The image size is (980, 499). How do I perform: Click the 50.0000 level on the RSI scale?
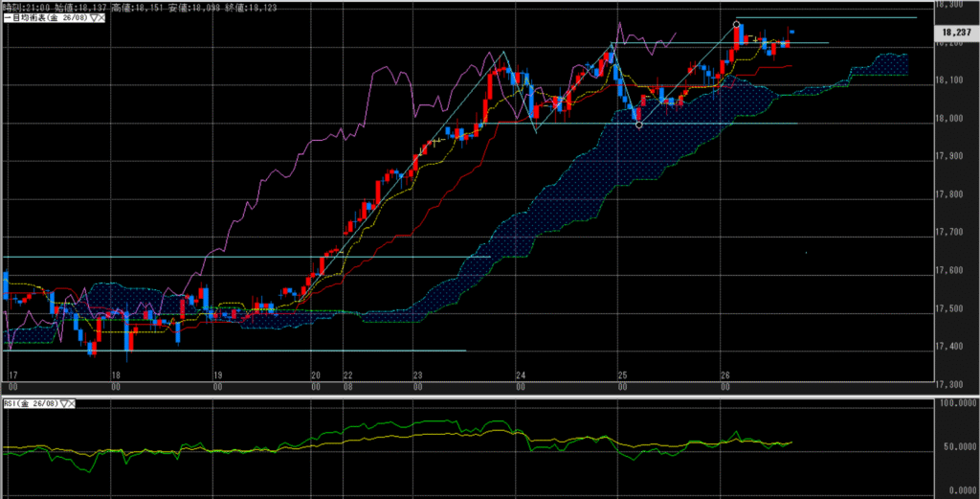coord(953,447)
